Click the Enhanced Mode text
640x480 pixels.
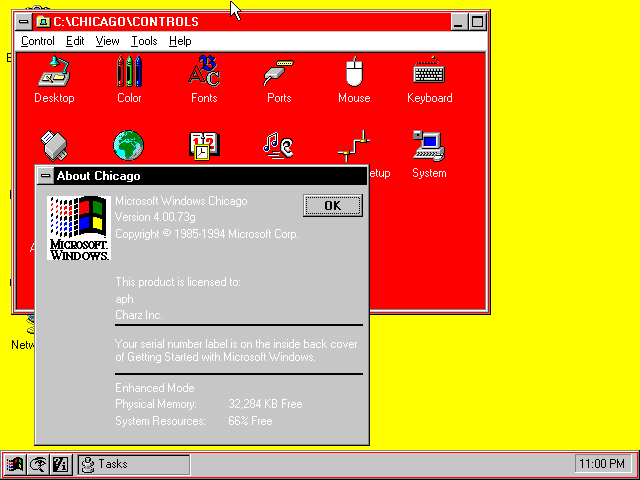(155, 387)
